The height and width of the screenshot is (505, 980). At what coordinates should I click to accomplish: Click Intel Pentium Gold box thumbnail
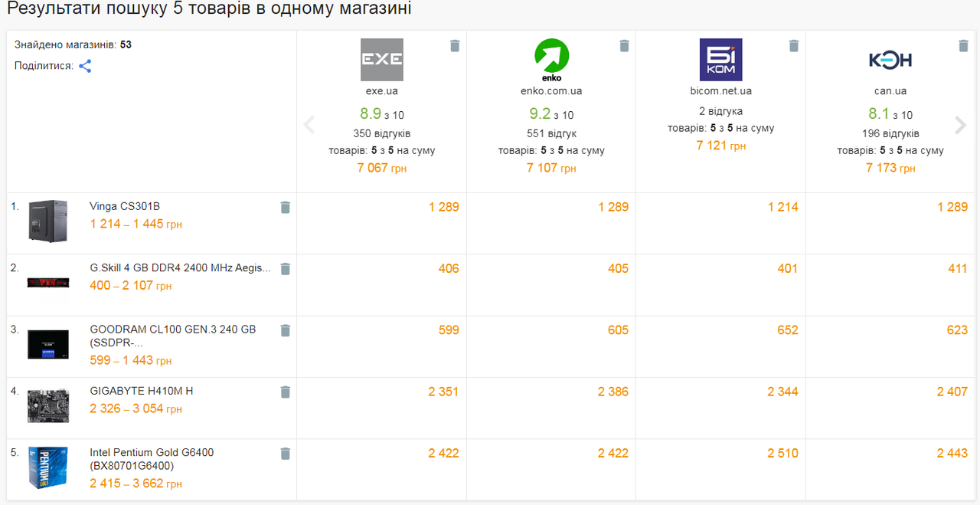click(x=48, y=467)
